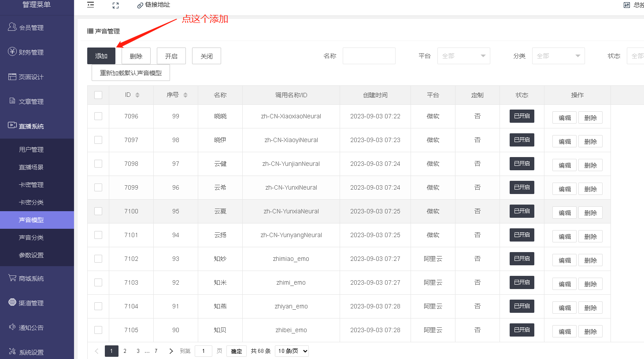
Task: Delete the zhibei_emo voice row
Action: (590, 331)
